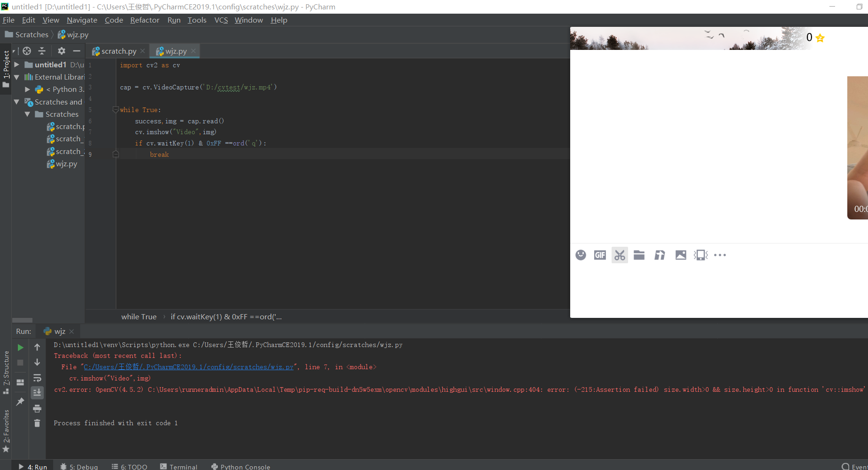Image resolution: width=868 pixels, height=470 pixels.
Task: Close the scratch.py editor tab
Action: point(143,51)
